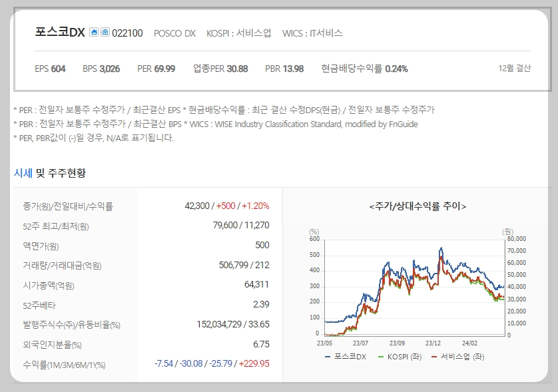The width and height of the screenshot is (558, 392).
Task: Click the 시가총액(억원) row label
Action: pyautogui.click(x=49, y=286)
